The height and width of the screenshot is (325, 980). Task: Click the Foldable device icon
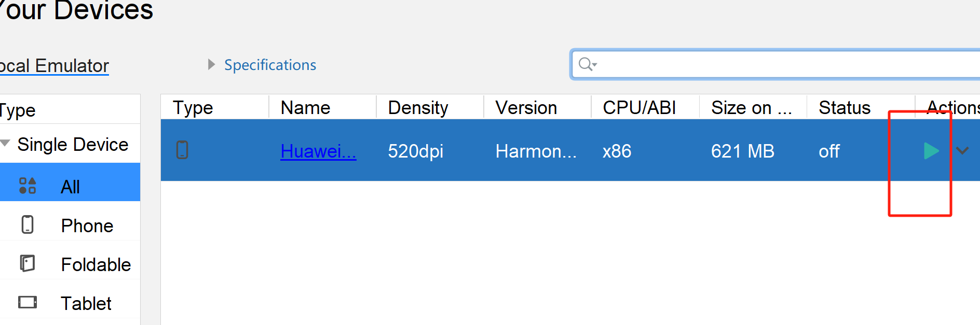click(28, 264)
